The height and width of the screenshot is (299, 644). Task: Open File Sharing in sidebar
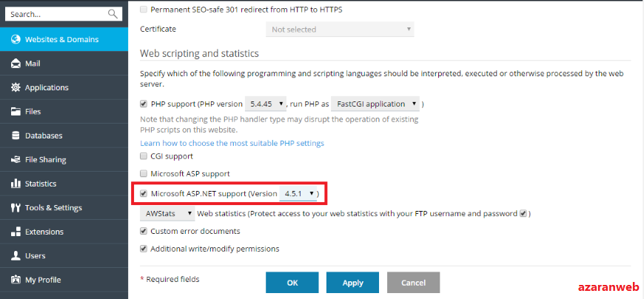click(x=64, y=159)
